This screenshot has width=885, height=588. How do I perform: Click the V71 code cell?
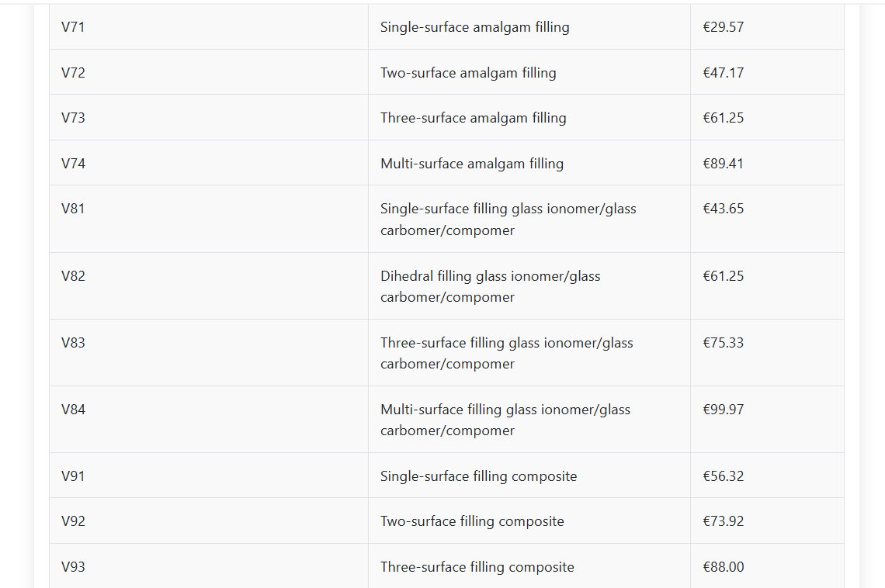pos(73,27)
